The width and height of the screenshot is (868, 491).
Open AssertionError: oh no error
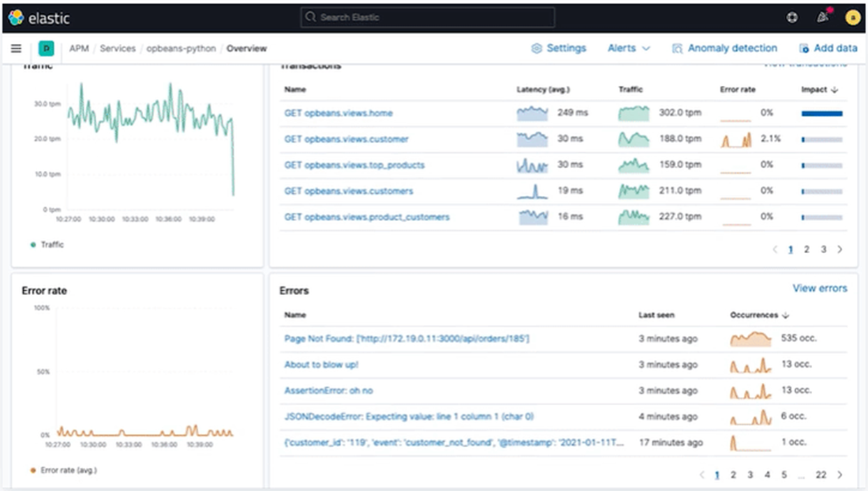329,391
